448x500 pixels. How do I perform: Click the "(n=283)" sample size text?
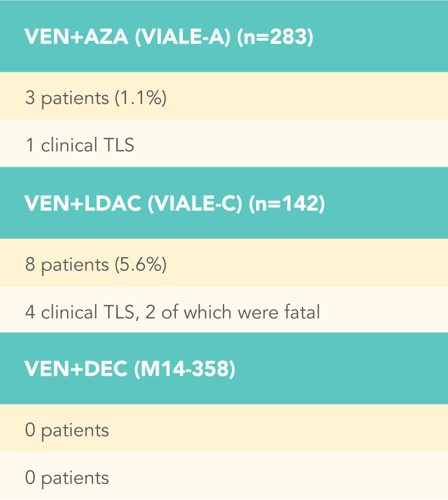tap(276, 37)
